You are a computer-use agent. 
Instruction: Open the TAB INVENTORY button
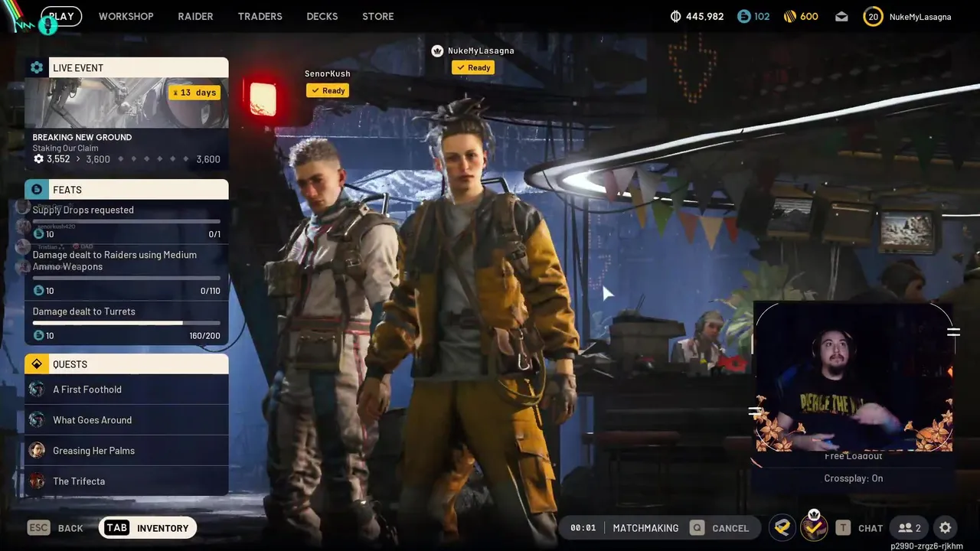click(148, 527)
